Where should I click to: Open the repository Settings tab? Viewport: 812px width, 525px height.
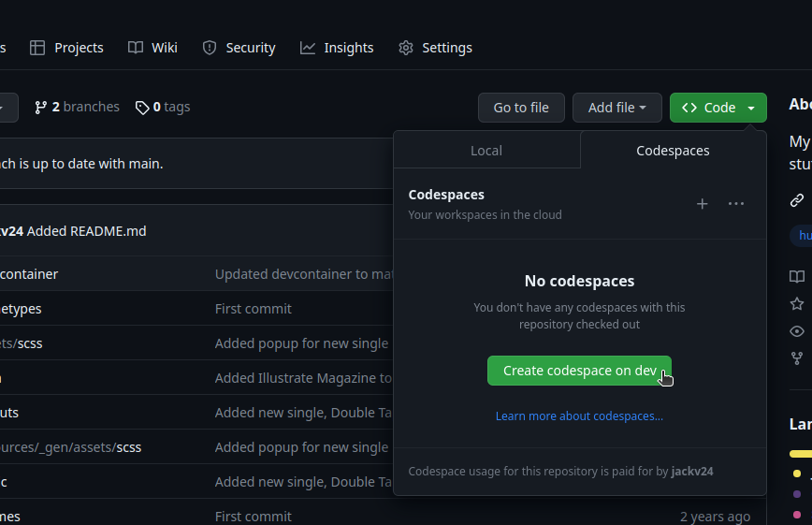coord(435,48)
